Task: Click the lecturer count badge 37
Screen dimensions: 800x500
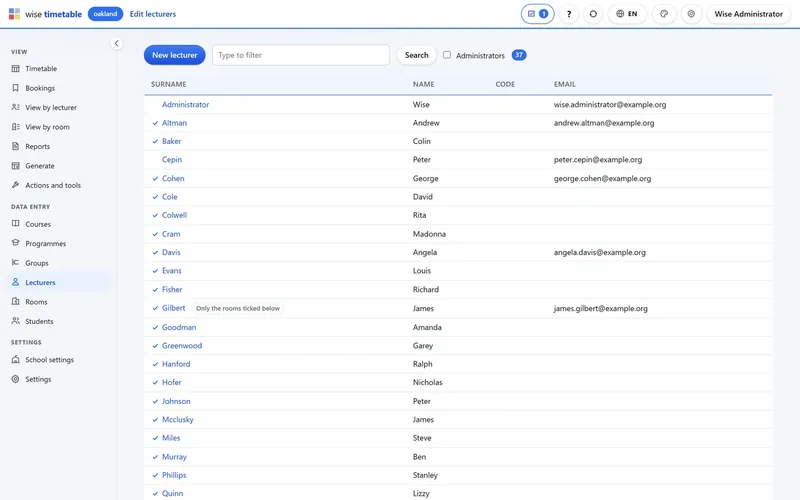Action: point(519,55)
